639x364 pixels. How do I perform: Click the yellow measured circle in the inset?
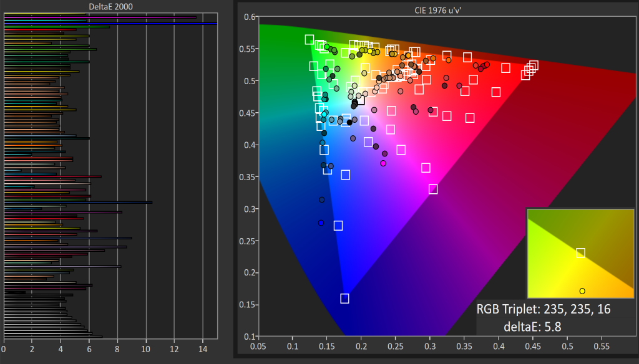[582, 291]
